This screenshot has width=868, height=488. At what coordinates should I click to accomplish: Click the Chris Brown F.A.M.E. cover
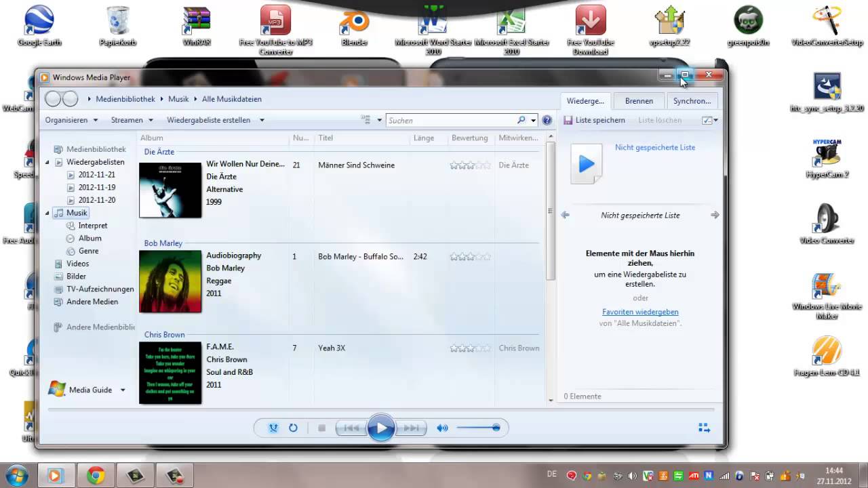(x=170, y=373)
